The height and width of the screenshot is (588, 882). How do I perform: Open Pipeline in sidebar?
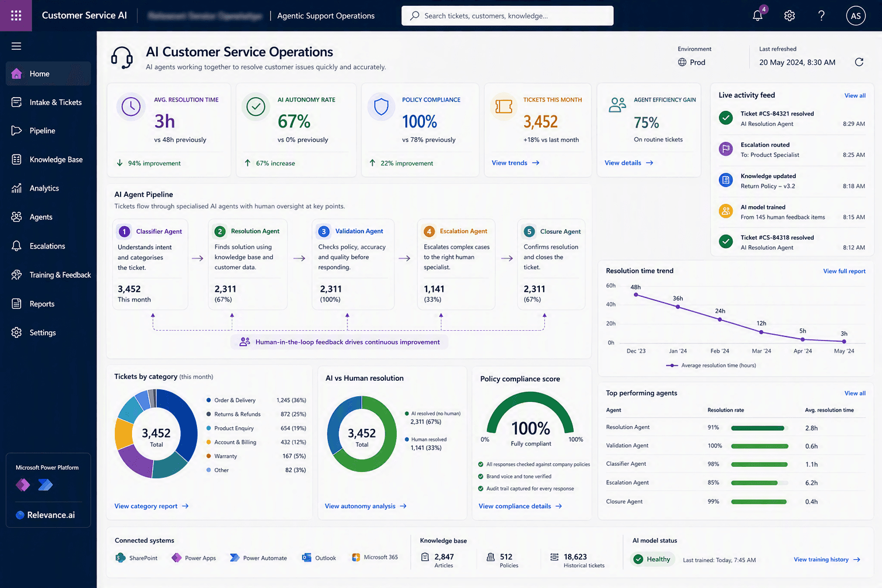(x=48, y=131)
